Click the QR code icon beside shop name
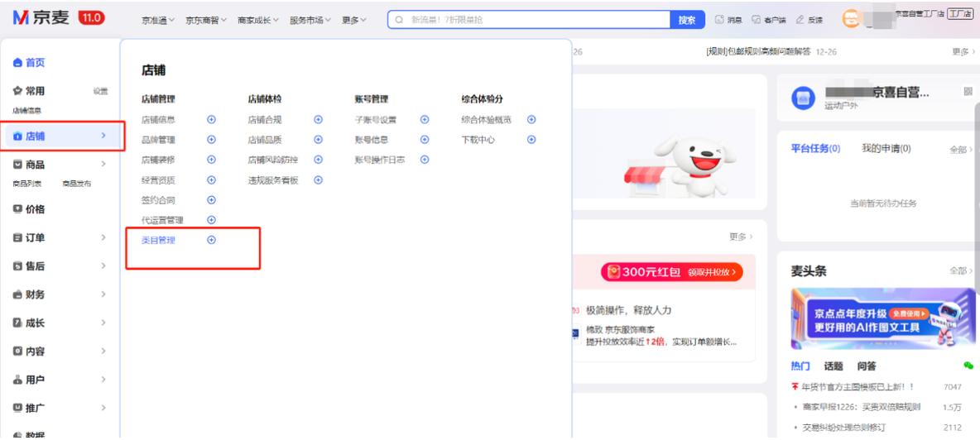This screenshot has height=440, width=980. [x=968, y=92]
